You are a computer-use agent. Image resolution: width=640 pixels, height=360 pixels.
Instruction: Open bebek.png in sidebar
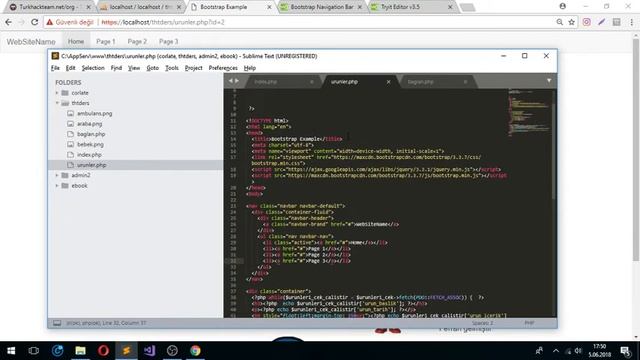coord(90,144)
